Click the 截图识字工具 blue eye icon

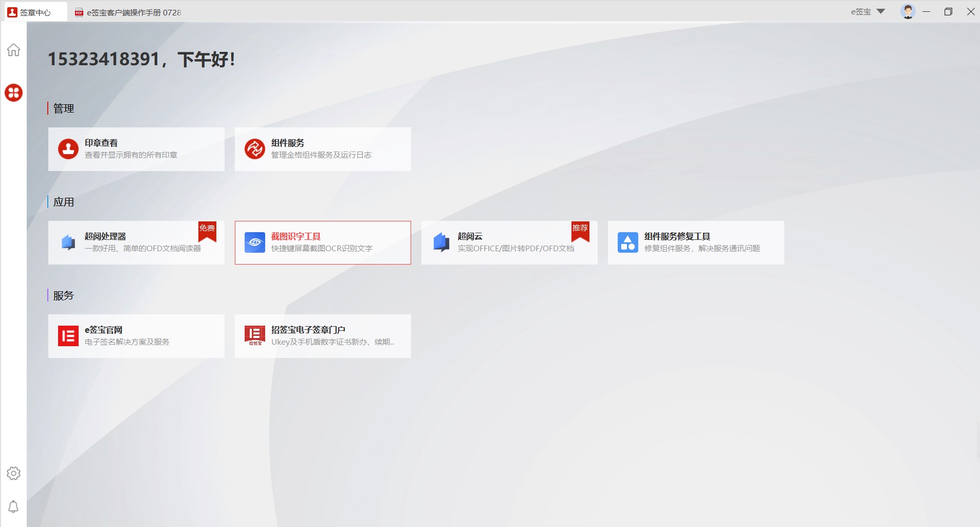coord(254,242)
